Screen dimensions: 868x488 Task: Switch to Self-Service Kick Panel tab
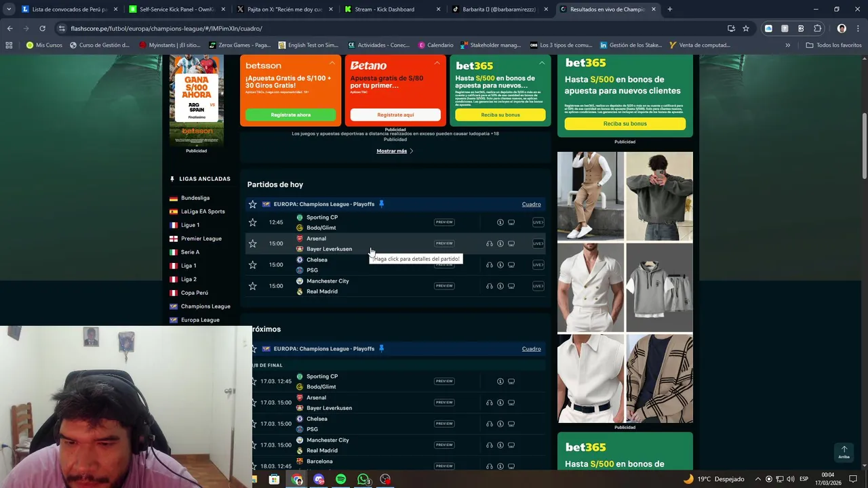coord(176,9)
